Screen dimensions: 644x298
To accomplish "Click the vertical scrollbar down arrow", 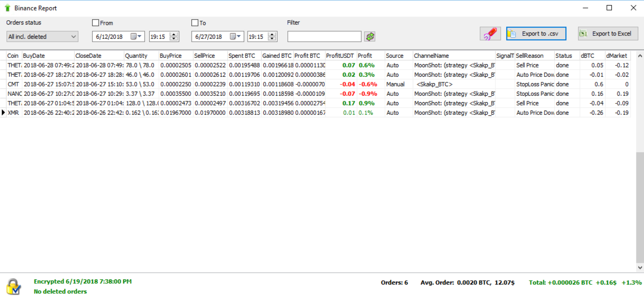I will coord(640,268).
